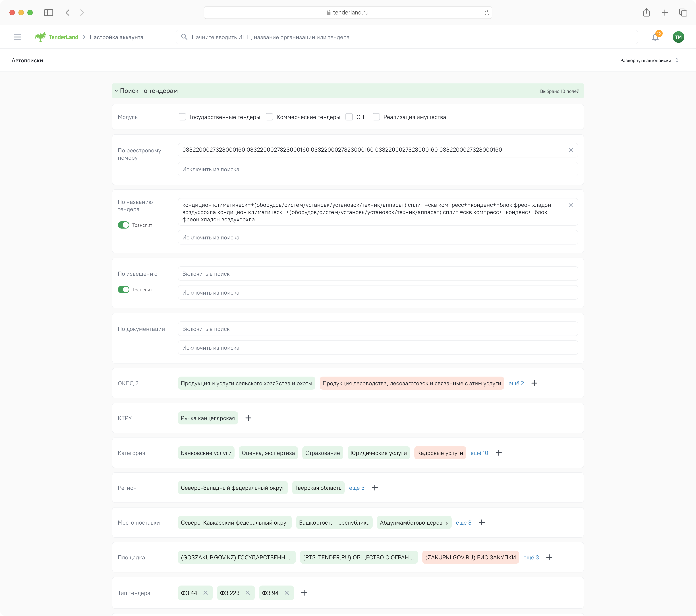
Task: Click Safari share icon
Action: pyautogui.click(x=646, y=13)
